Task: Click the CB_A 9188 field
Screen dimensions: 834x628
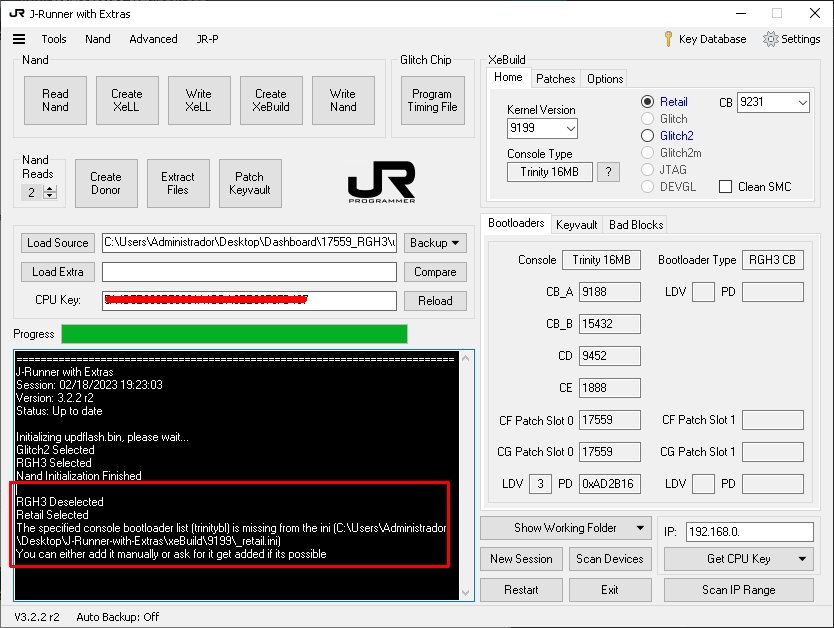Action: click(610, 292)
